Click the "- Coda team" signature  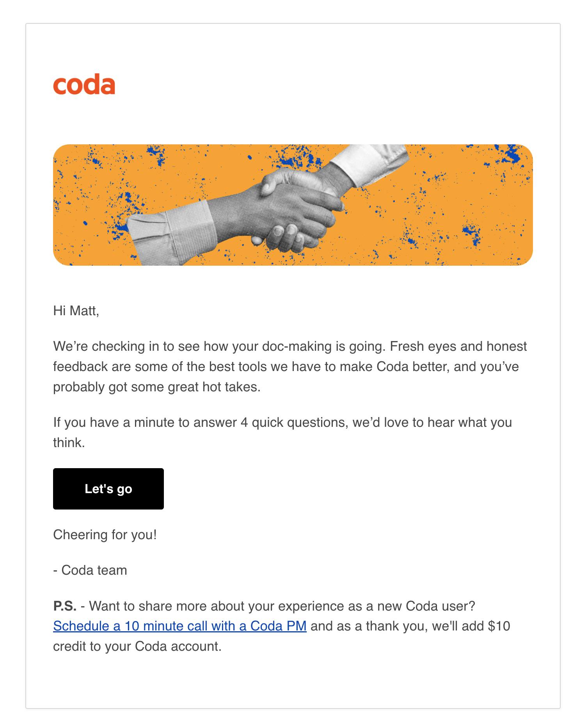(x=90, y=570)
